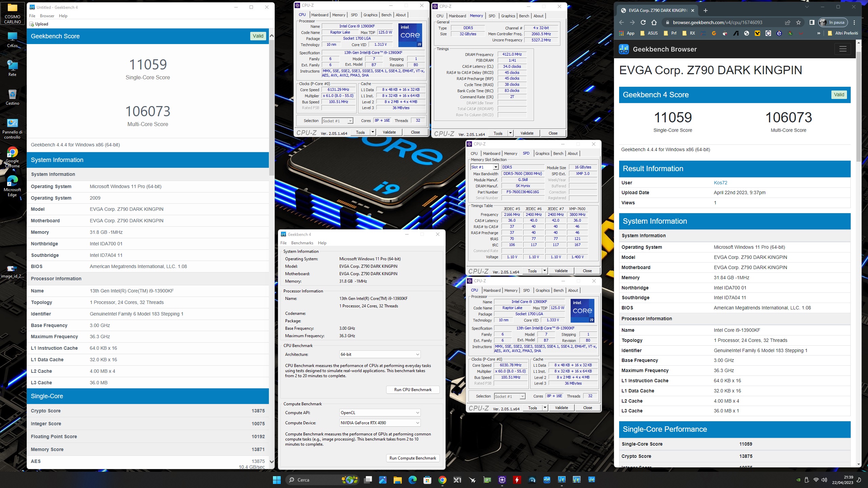The width and height of the screenshot is (868, 488).
Task: Open the Browser menu in Untitled Geekbench 4
Action: tap(47, 16)
